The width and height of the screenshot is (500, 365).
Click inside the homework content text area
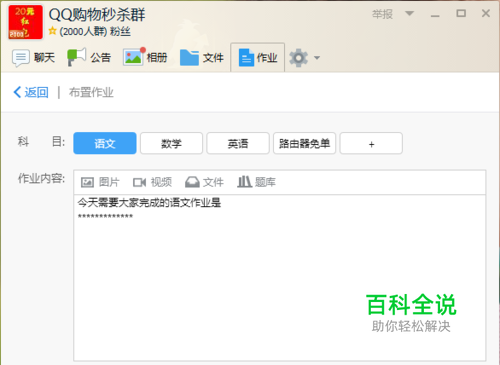coord(279,277)
